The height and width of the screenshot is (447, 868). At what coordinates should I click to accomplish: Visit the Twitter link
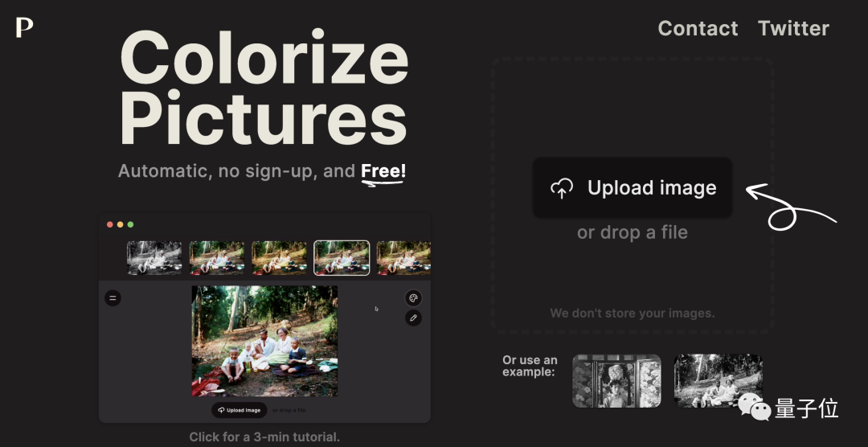click(x=793, y=28)
